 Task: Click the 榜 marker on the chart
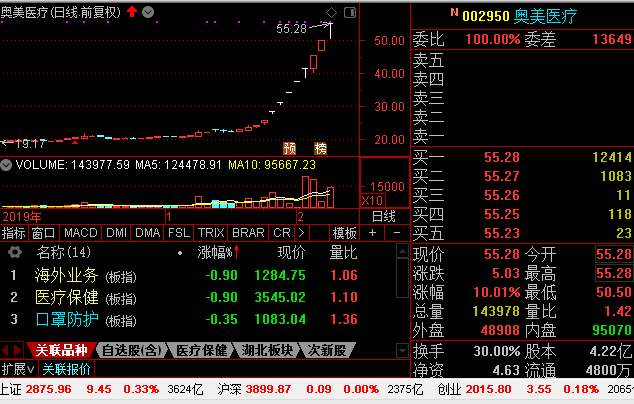coord(320,148)
